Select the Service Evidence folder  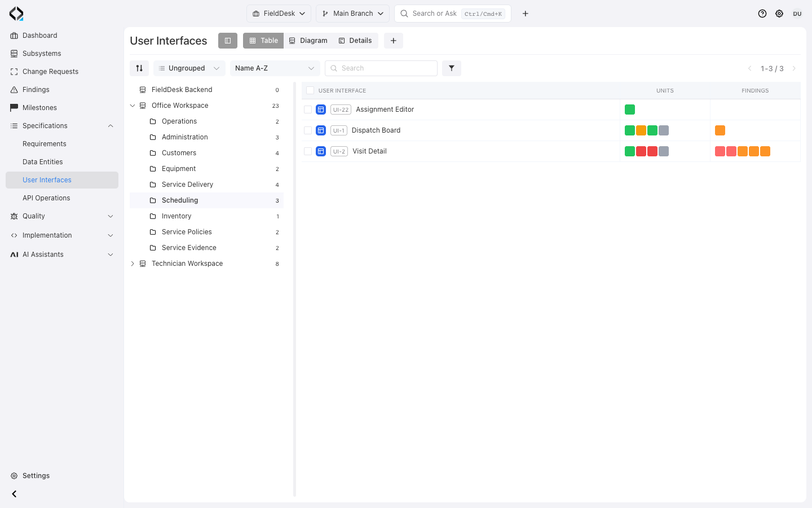pyautogui.click(x=206, y=248)
